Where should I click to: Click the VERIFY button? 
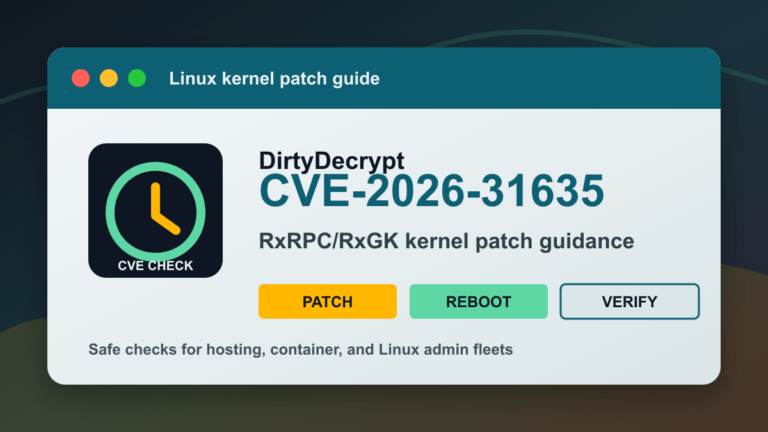[x=629, y=301]
